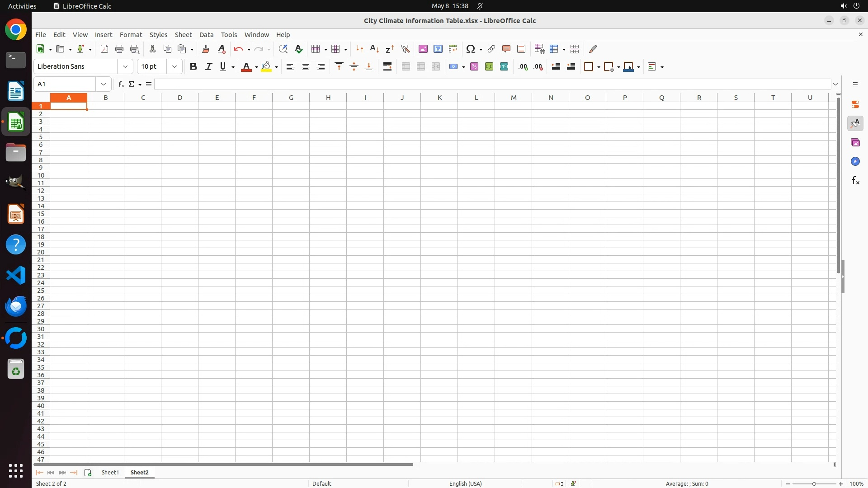Switch to the Sheet1 tab
Screen dimensions: 868x488
click(110, 472)
